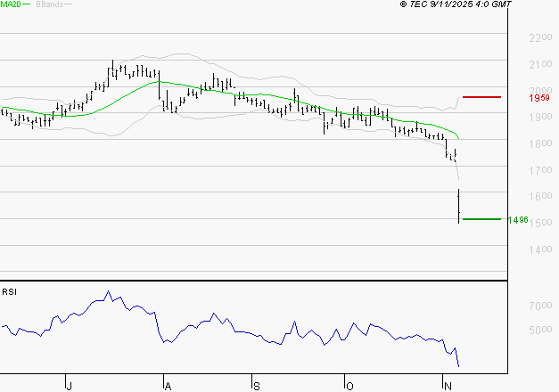Click the 1400 price axis label

tap(540, 249)
